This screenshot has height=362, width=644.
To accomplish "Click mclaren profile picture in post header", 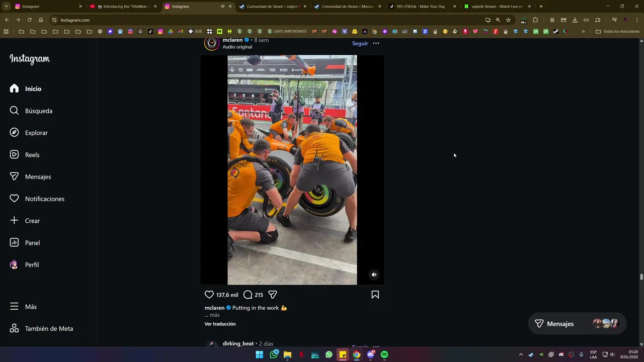I will [212, 43].
